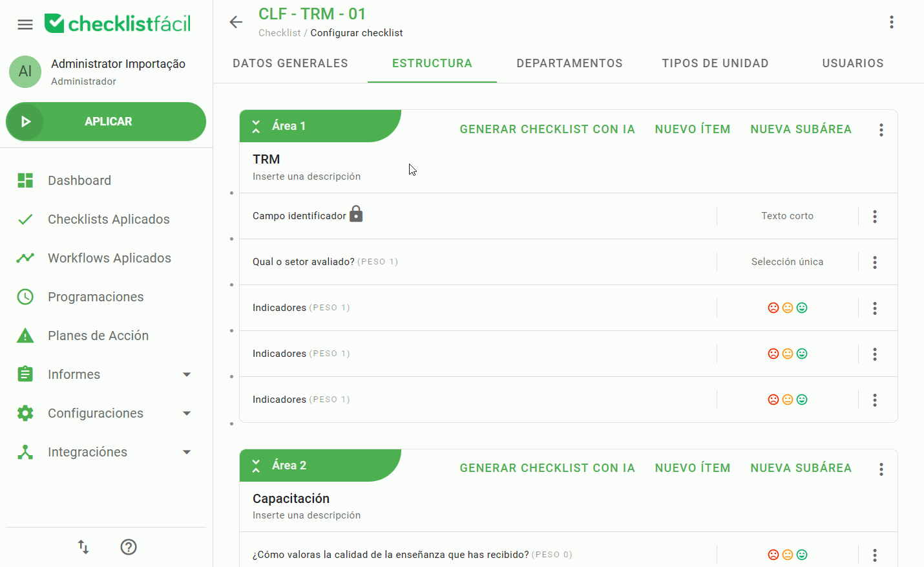Screen dimensions: 924x567
Task: Click the Planes de Acción warning icon
Action: (25, 336)
